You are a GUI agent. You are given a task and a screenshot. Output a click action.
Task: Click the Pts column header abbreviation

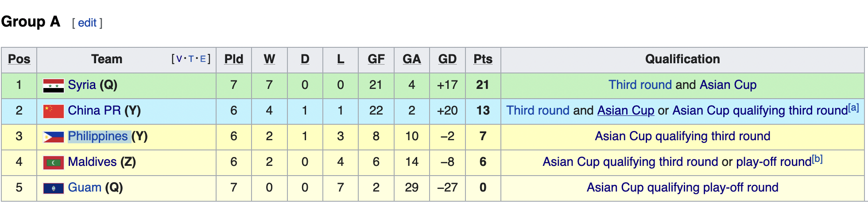(483, 59)
